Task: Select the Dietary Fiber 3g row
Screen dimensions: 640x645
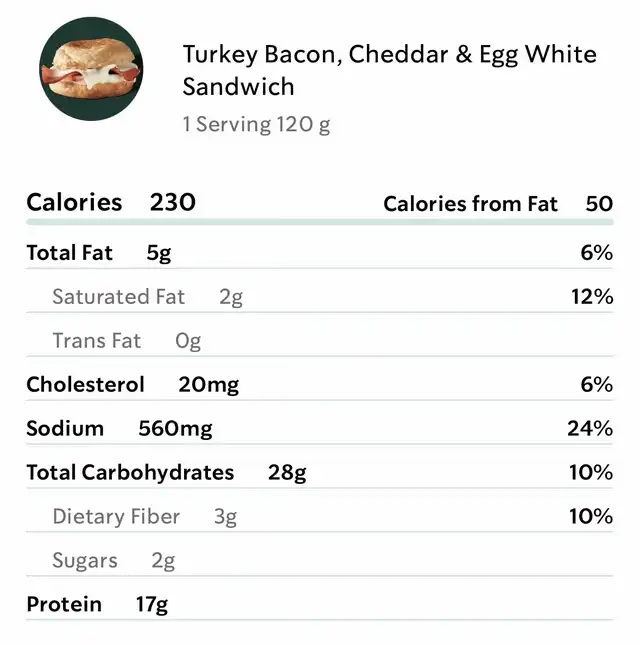Action: [320, 517]
